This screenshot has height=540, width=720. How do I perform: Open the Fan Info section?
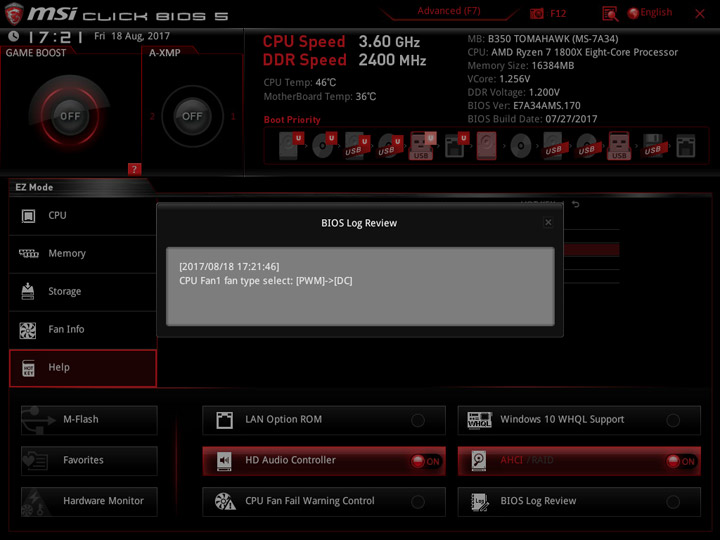pyautogui.click(x=83, y=330)
